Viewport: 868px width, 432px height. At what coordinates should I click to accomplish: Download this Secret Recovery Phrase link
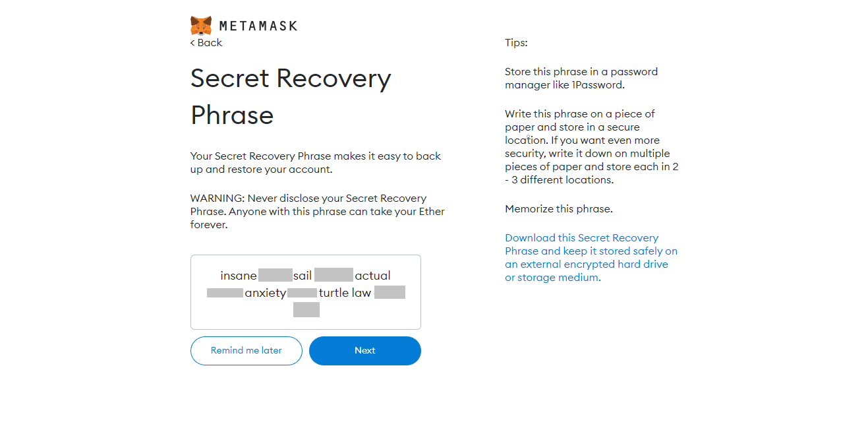coord(591,258)
